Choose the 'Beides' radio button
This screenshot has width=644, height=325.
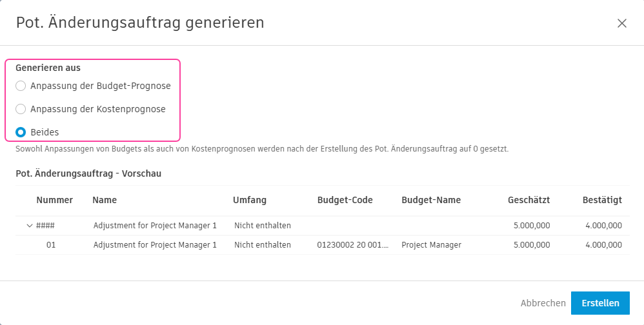coord(21,132)
